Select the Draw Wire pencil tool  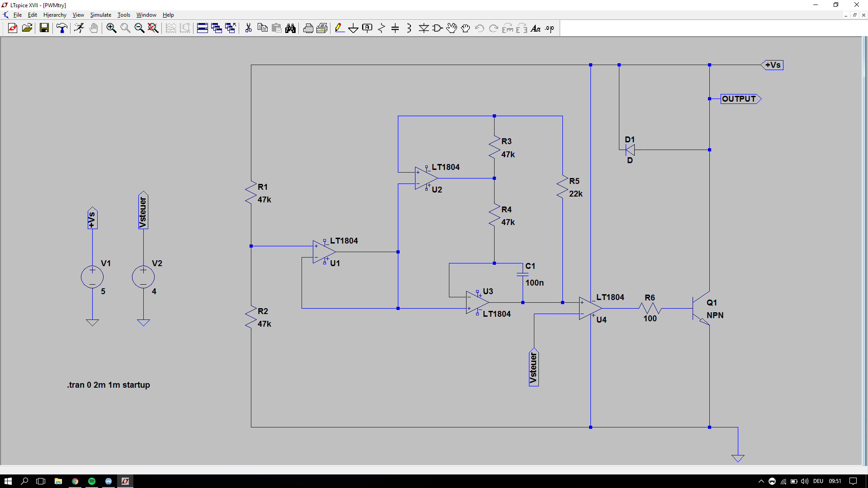point(340,28)
